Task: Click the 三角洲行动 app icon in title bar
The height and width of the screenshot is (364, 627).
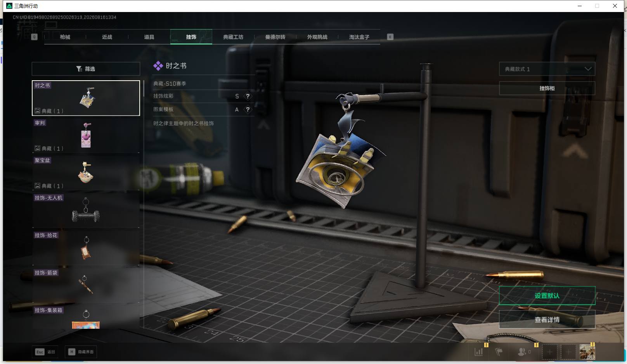Action: tap(9, 6)
